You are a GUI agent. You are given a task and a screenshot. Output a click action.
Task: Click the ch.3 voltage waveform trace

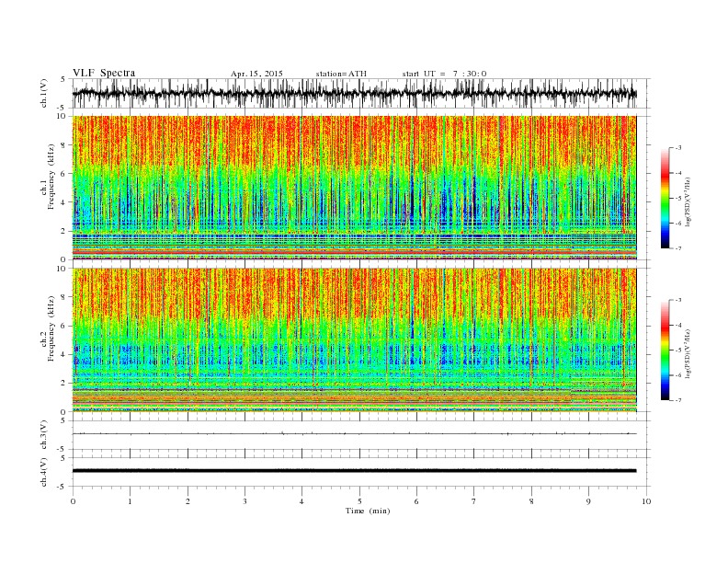tap(354, 433)
